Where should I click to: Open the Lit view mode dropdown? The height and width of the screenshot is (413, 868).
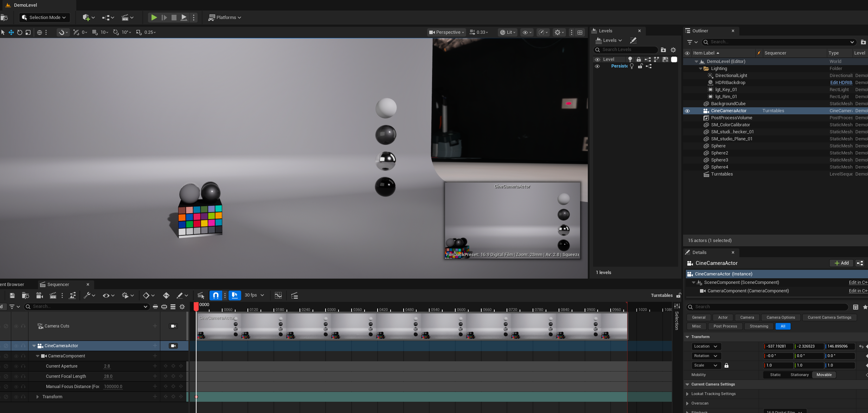tap(507, 32)
